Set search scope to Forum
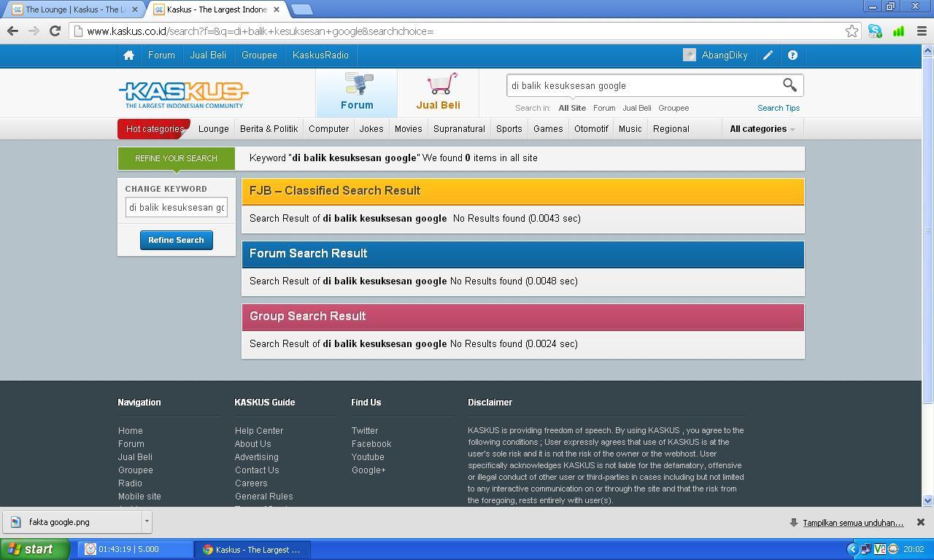934x560 pixels. coord(604,108)
